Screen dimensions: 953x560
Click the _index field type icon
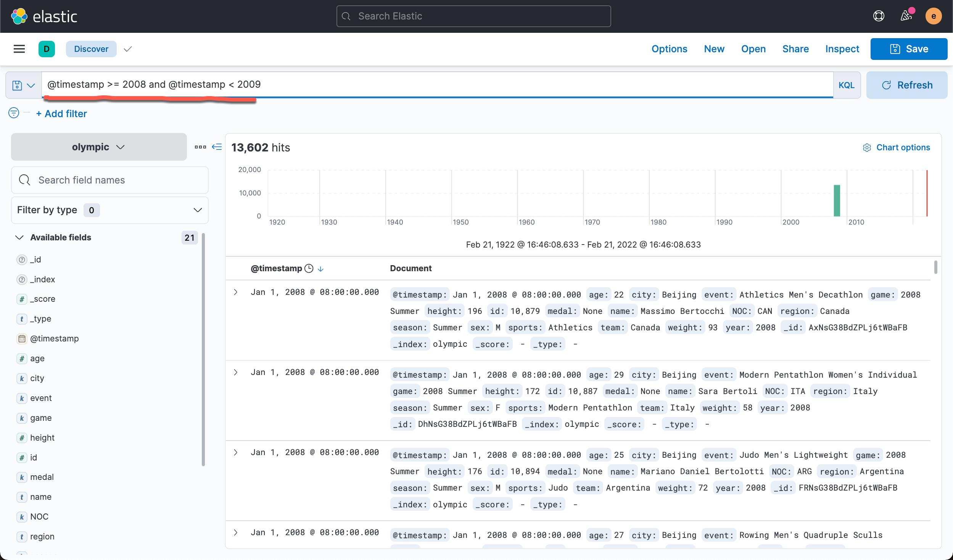pyautogui.click(x=22, y=280)
